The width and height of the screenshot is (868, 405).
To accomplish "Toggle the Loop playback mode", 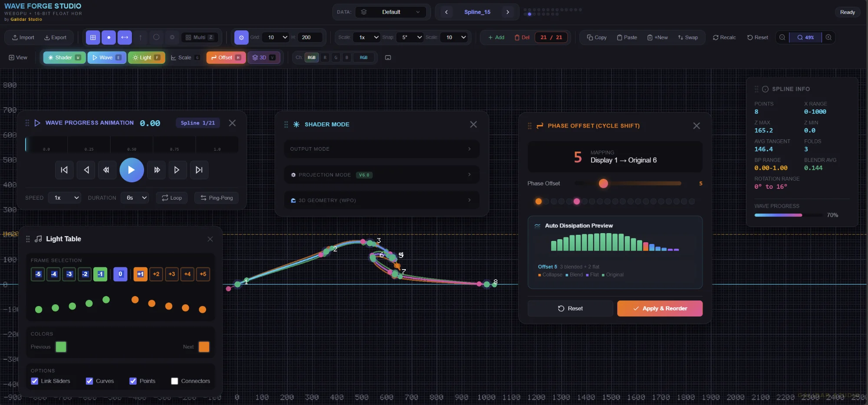I will click(171, 198).
